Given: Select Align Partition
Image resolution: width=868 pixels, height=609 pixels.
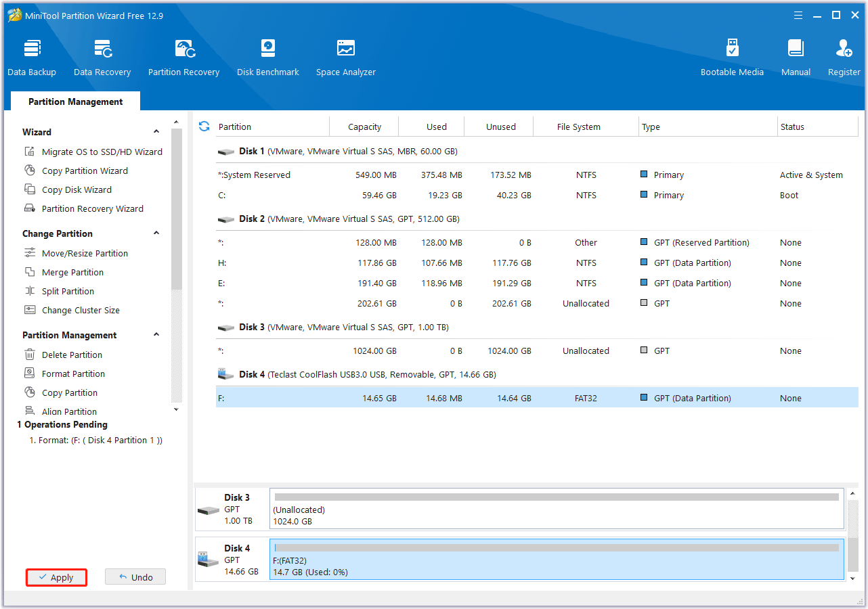Looking at the screenshot, I should coord(60,411).
